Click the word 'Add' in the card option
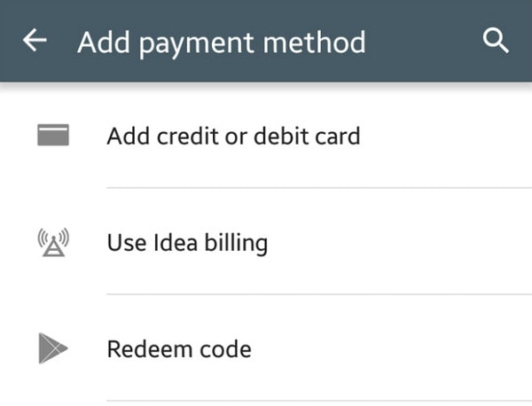 (129, 137)
